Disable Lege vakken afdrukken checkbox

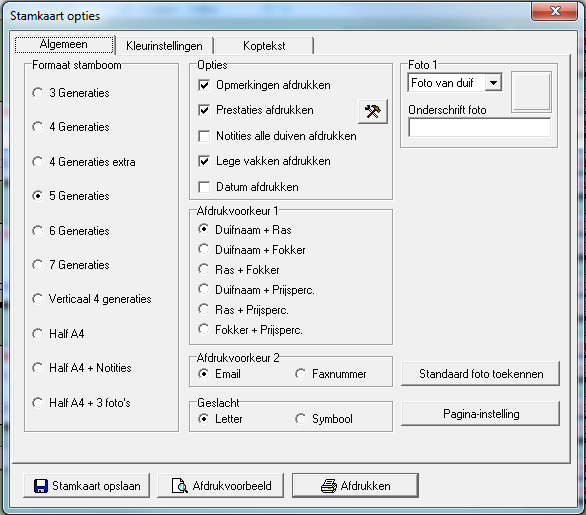[204, 161]
